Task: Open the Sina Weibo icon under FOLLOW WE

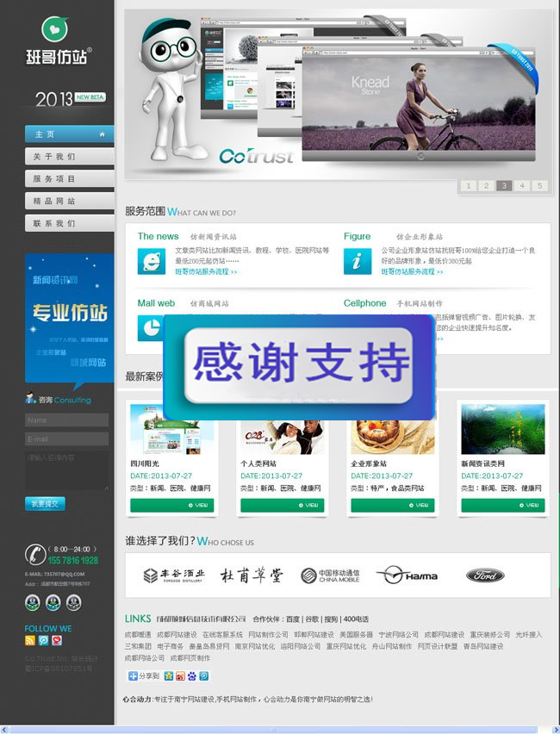Action: tap(57, 640)
